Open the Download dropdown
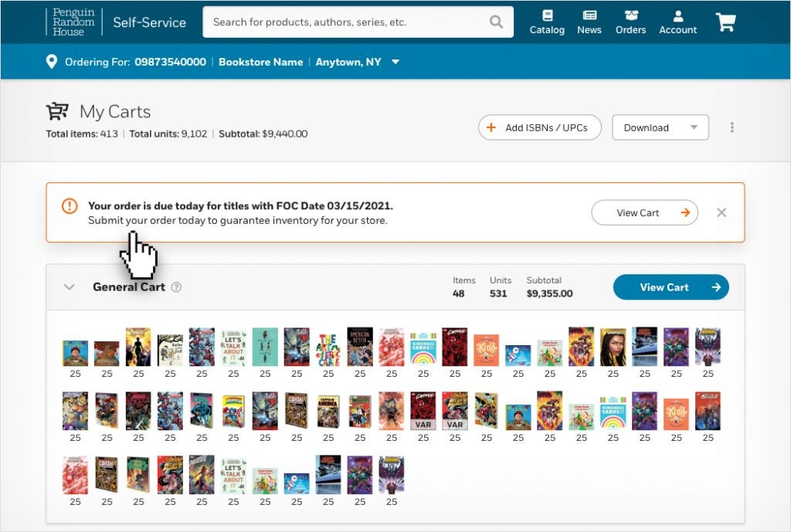 pyautogui.click(x=660, y=127)
